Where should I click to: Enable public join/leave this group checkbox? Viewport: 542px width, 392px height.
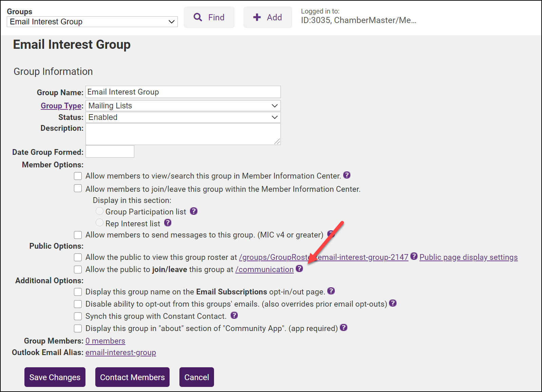pyautogui.click(x=78, y=269)
